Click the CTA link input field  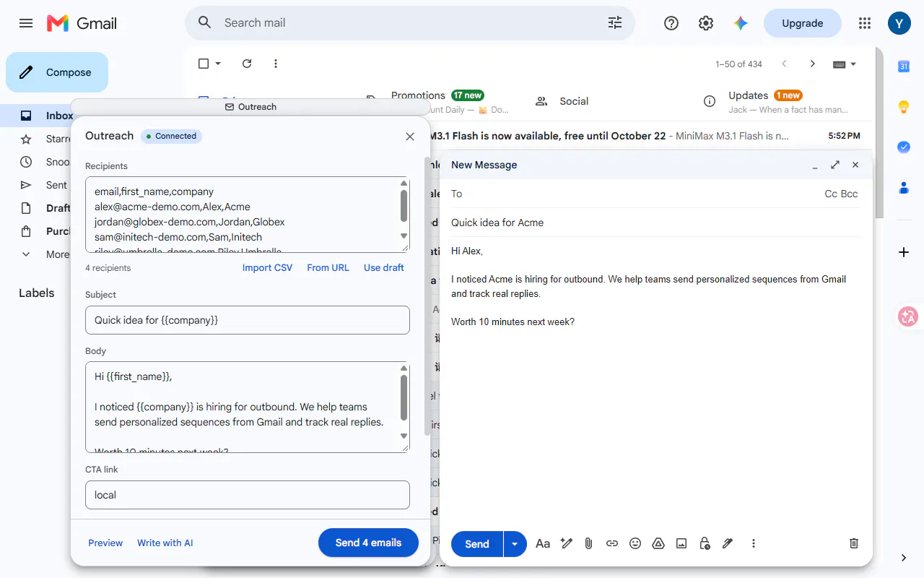pyautogui.click(x=248, y=495)
